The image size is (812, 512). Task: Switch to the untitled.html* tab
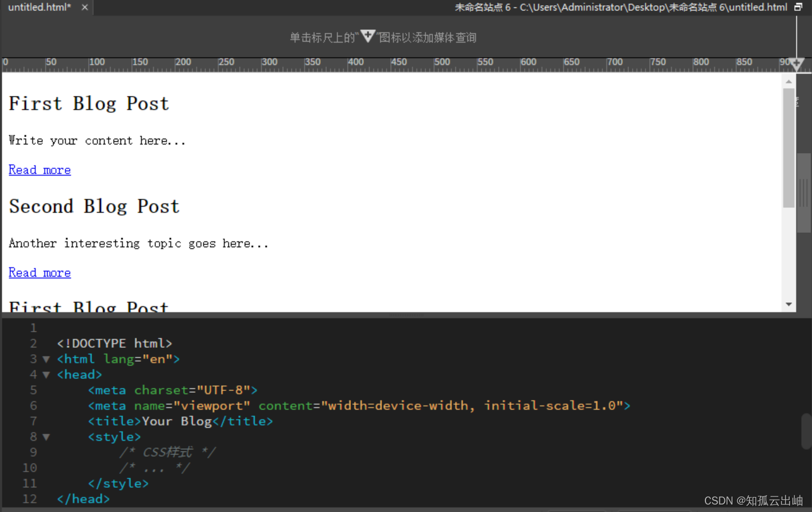coord(40,7)
